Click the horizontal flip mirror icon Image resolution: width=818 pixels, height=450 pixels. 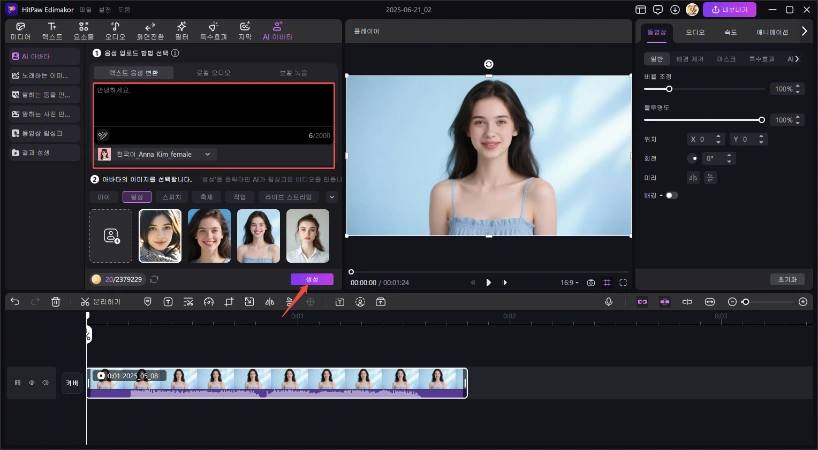693,178
